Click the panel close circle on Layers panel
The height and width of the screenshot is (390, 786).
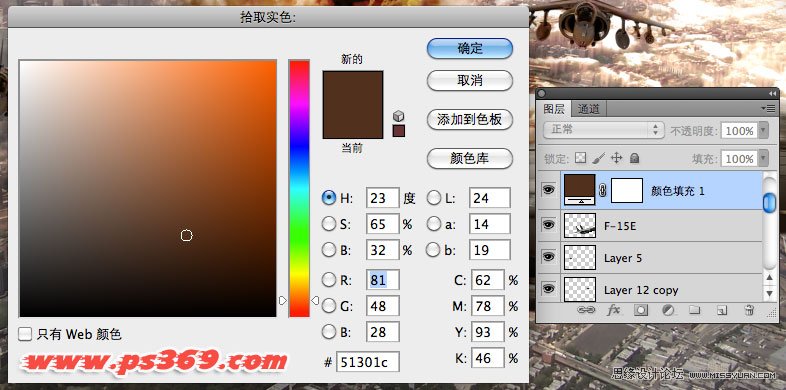click(x=541, y=94)
